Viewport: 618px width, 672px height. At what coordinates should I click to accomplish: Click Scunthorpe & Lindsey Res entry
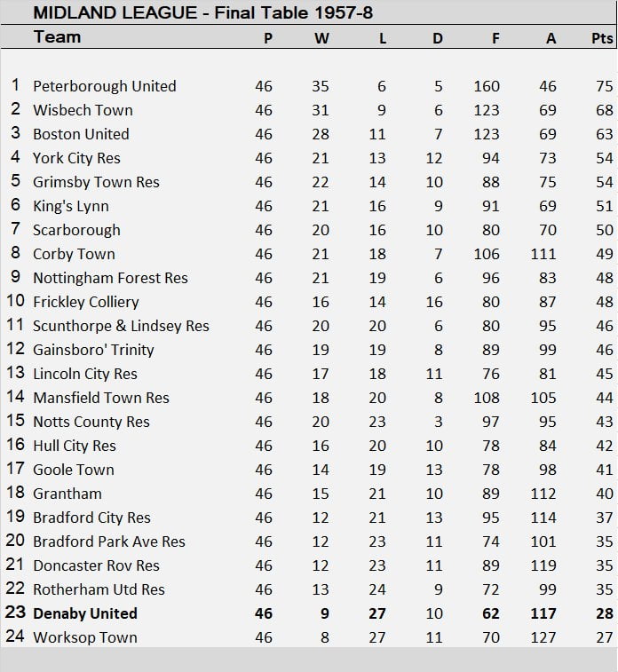point(121,326)
